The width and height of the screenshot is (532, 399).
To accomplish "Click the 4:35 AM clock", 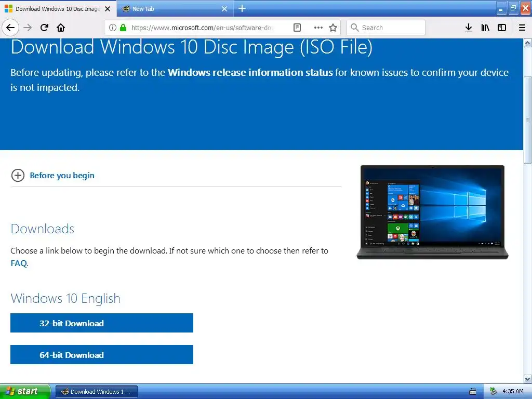I will (x=513, y=391).
